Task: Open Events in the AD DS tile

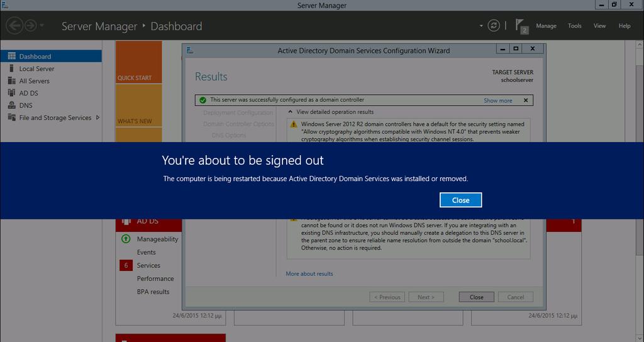Action: coord(146,252)
